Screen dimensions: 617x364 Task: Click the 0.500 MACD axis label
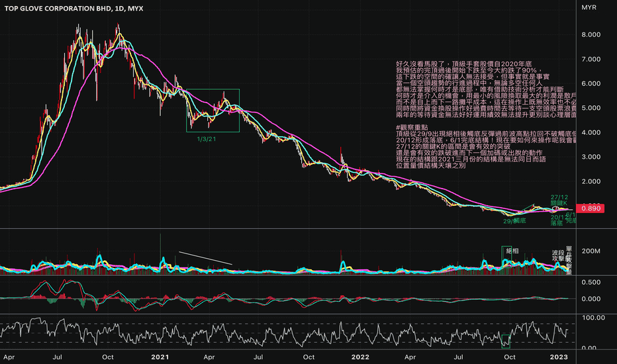591,282
